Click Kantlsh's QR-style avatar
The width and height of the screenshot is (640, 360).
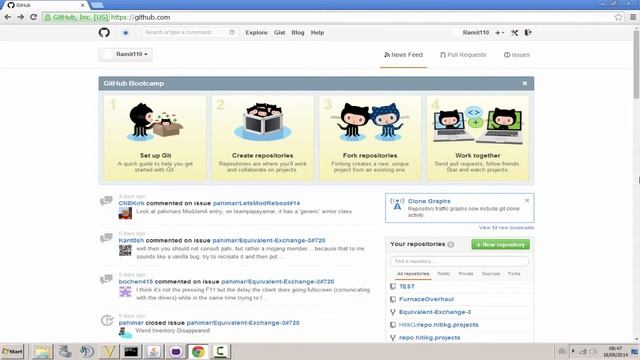tap(125, 250)
